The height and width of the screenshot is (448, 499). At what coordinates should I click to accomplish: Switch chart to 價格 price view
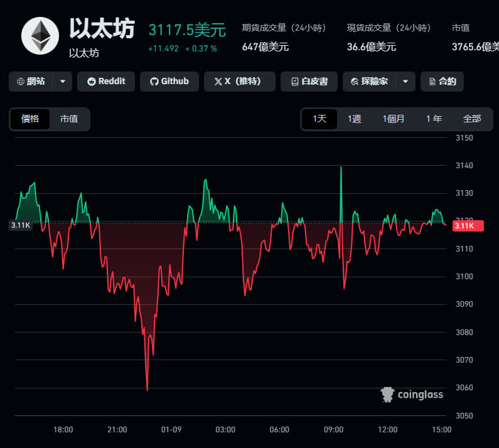point(30,119)
